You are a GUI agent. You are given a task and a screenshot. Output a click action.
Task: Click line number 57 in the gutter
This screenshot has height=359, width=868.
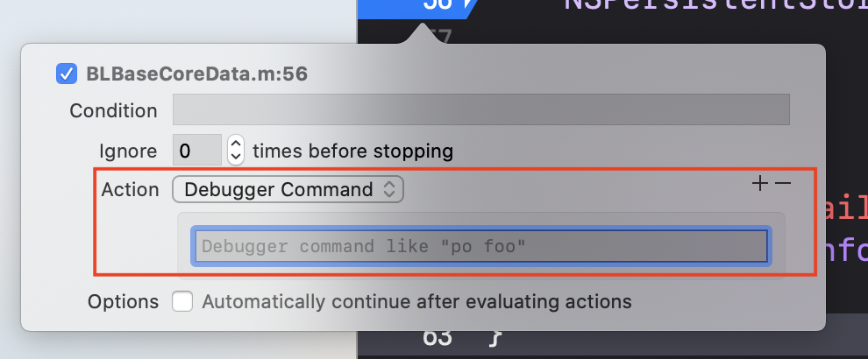[x=440, y=38]
